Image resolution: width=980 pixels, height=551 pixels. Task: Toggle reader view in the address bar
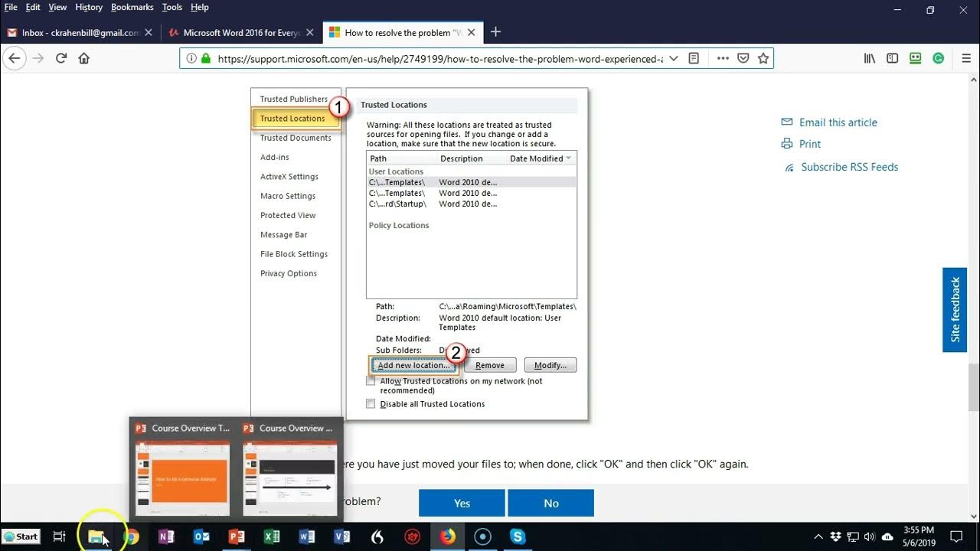694,58
